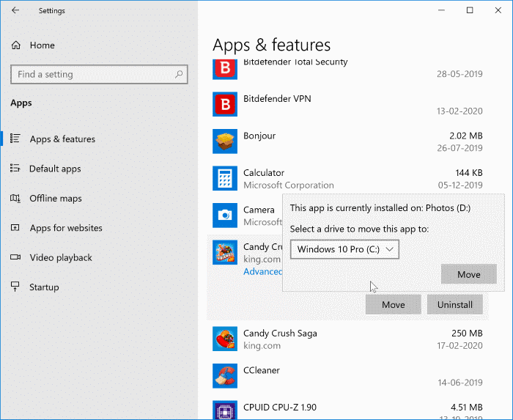Click the Default apps icon
513x420 pixels.
pyautogui.click(x=15, y=168)
